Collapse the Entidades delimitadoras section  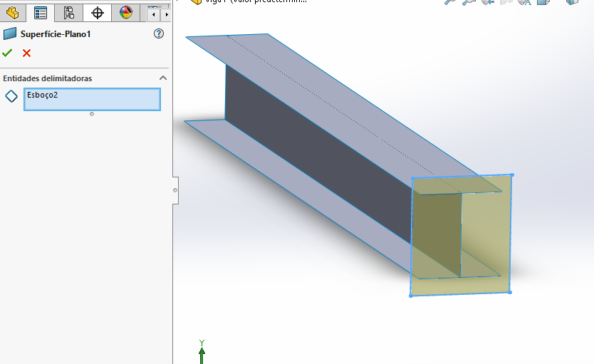pos(162,78)
